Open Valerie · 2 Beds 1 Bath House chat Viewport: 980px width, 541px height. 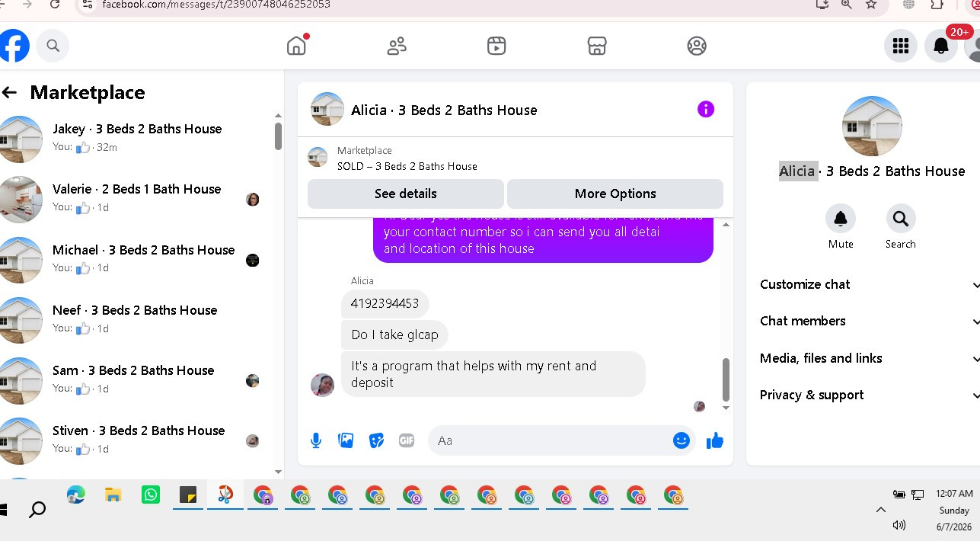coord(137,199)
